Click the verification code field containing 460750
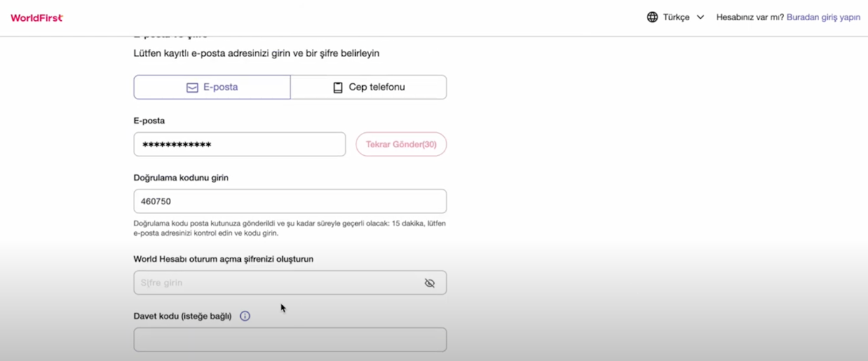 click(x=290, y=201)
